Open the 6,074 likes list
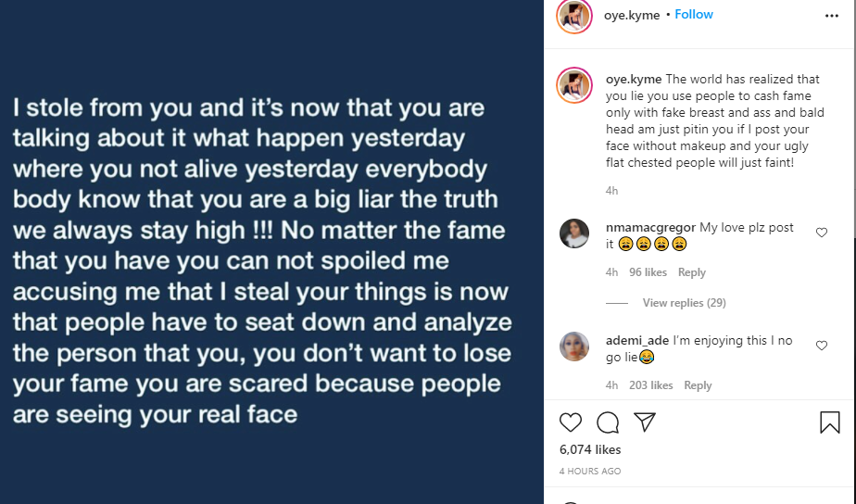The height and width of the screenshot is (504, 856). (590, 449)
